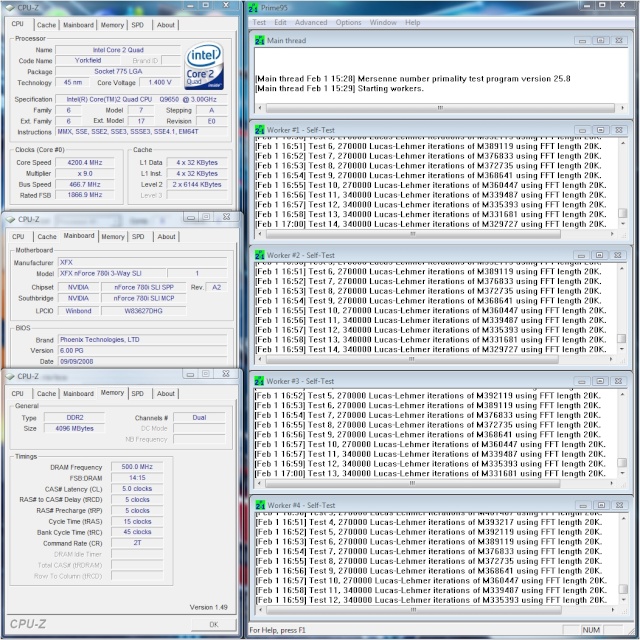Click the DRAM Frequency 500.0 MHz value

point(137,467)
